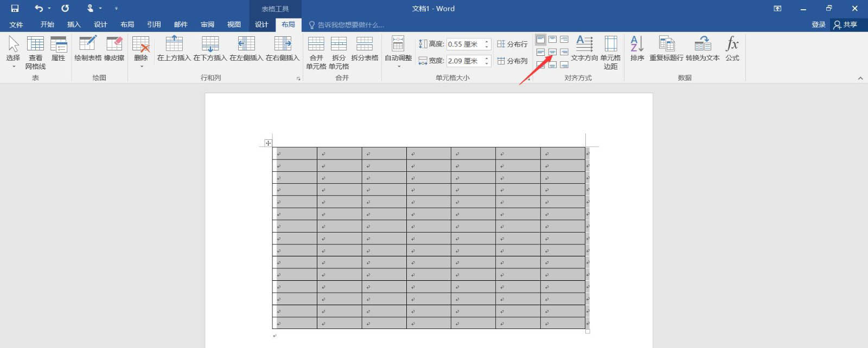Click 拆分表格 split table

(365, 49)
